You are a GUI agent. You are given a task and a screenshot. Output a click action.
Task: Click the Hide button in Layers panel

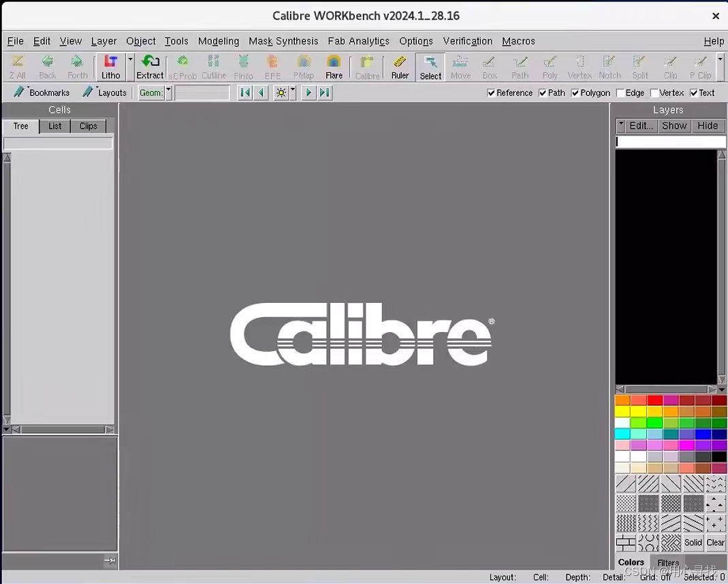[708, 125]
